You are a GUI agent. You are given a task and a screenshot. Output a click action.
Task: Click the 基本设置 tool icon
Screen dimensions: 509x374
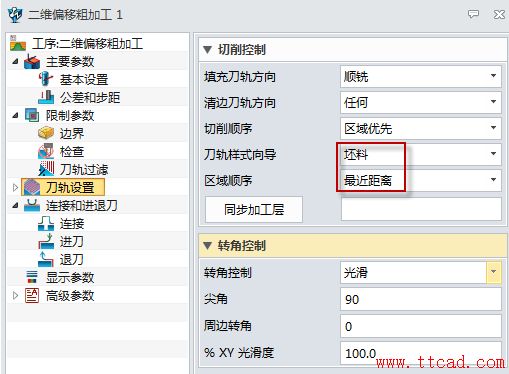pos(46,79)
